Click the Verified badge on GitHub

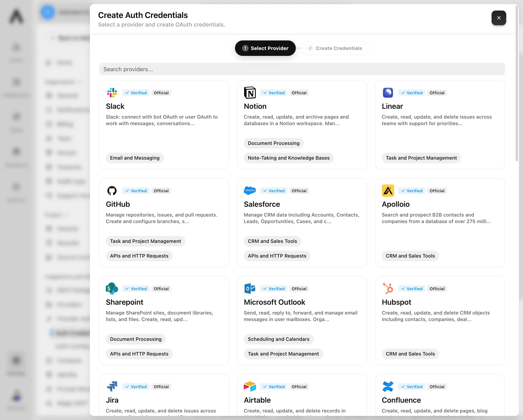136,190
